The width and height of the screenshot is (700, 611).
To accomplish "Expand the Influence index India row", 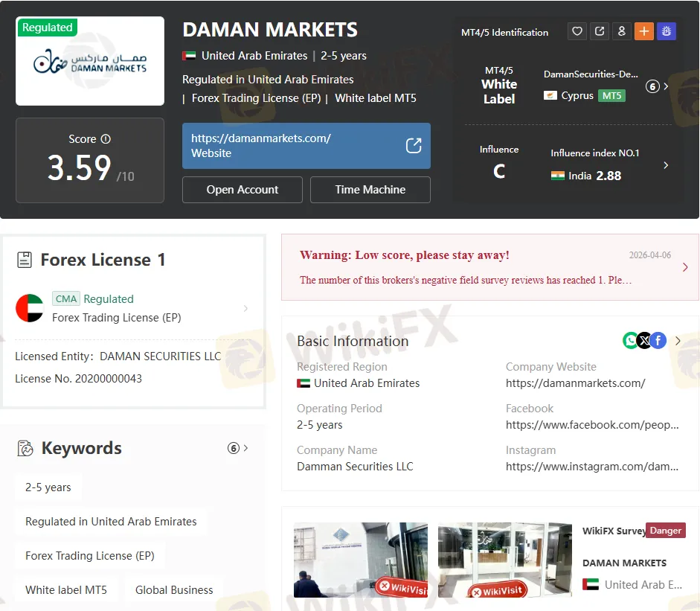I will [665, 165].
